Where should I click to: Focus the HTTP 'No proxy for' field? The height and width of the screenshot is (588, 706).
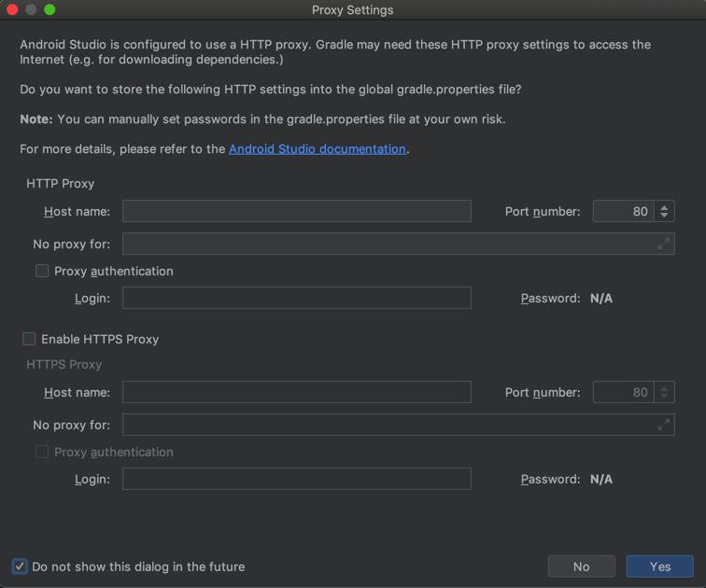(399, 244)
